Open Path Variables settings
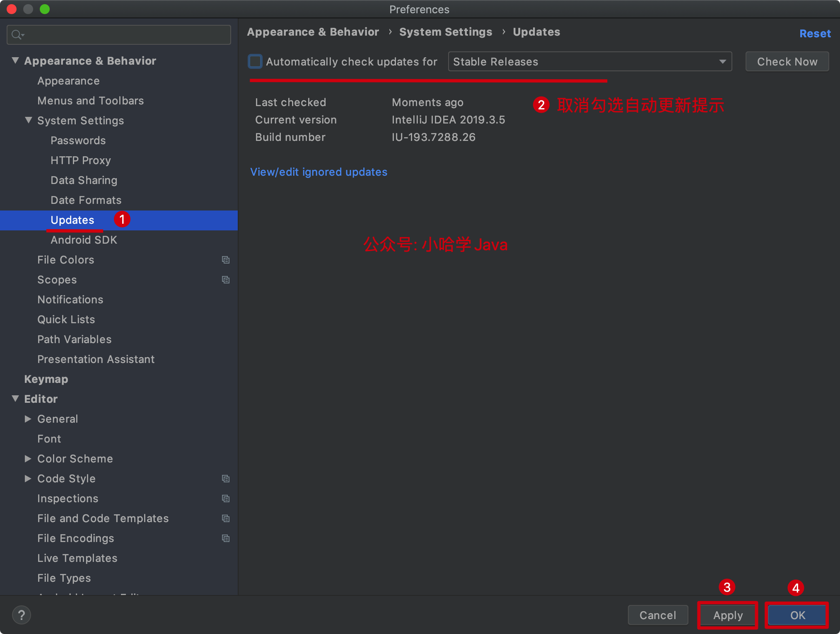Image resolution: width=840 pixels, height=634 pixels. 75,339
